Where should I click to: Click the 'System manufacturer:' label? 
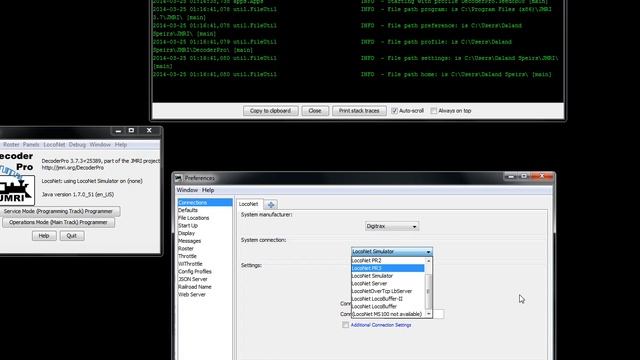coord(267,214)
